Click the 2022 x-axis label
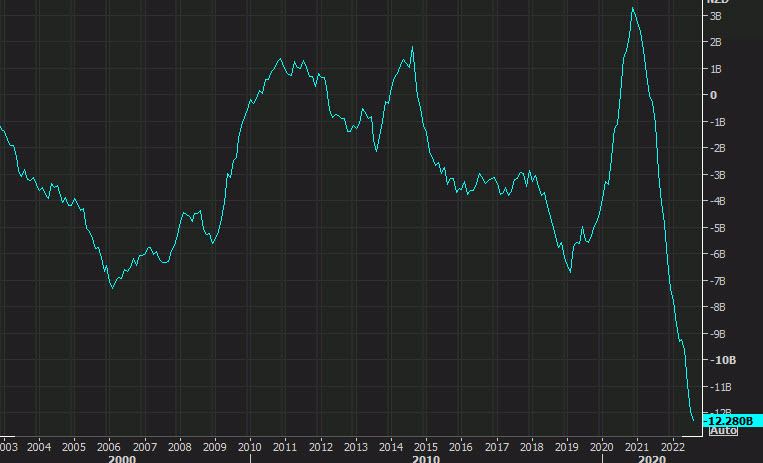 click(x=672, y=447)
